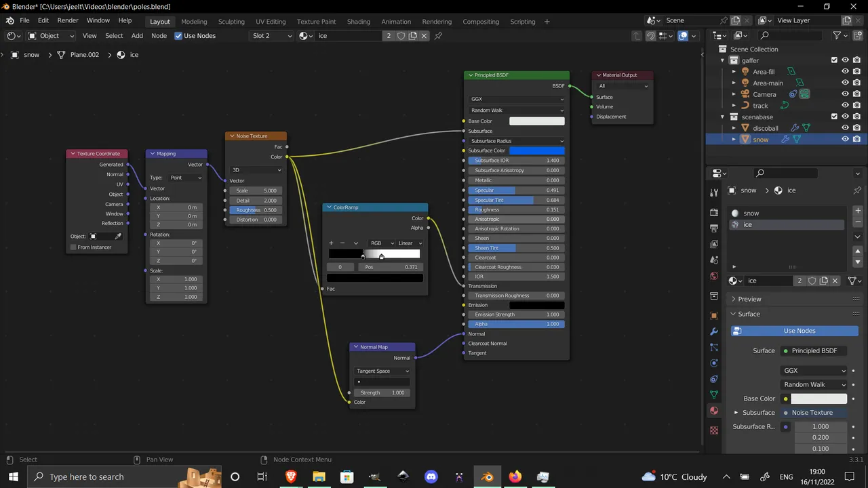Viewport: 868px width, 488px height.
Task: Hide Camera in viewport with eye icon
Action: tap(846, 94)
